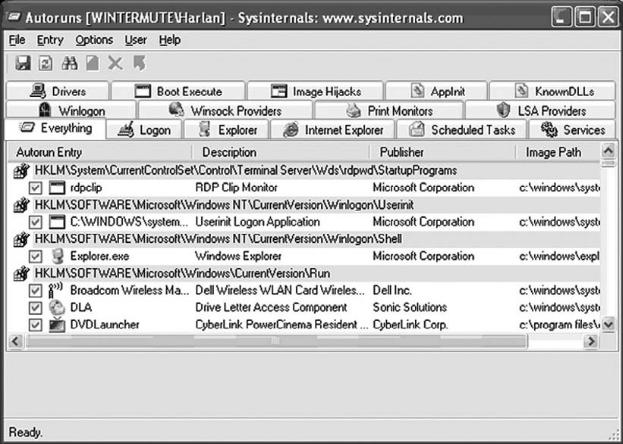Screen dimensions: 623x444
Task: Click the Save toolbar icon
Action: (23, 63)
